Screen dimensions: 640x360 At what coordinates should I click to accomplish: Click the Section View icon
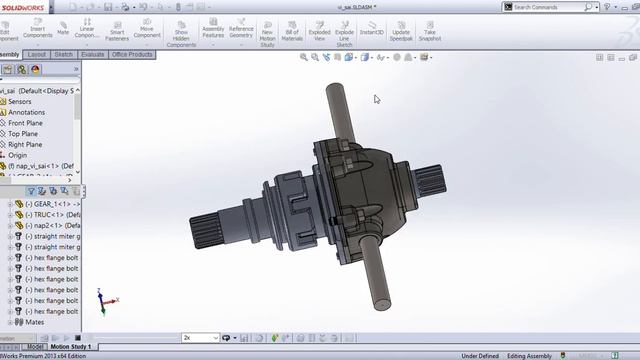(337, 58)
